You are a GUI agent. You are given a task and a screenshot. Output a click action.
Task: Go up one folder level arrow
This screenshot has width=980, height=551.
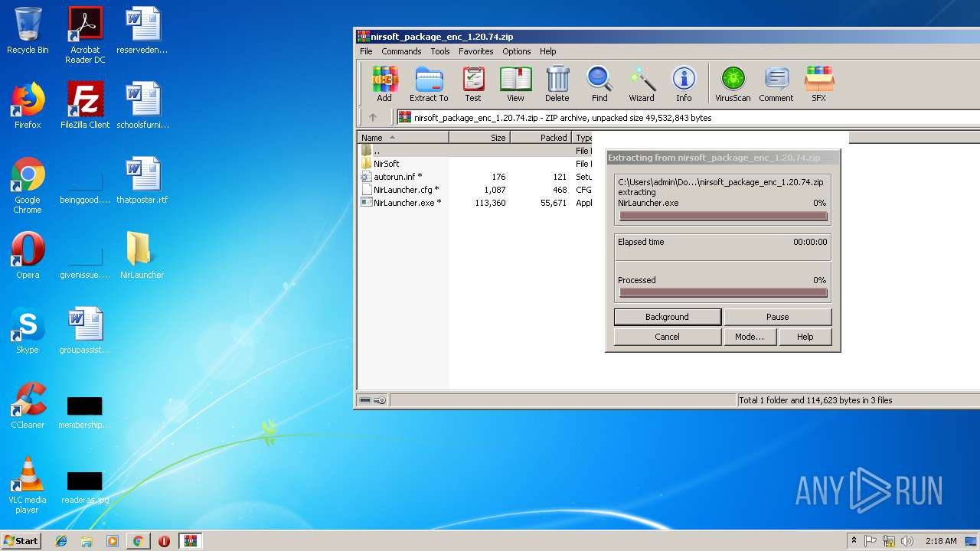(373, 118)
